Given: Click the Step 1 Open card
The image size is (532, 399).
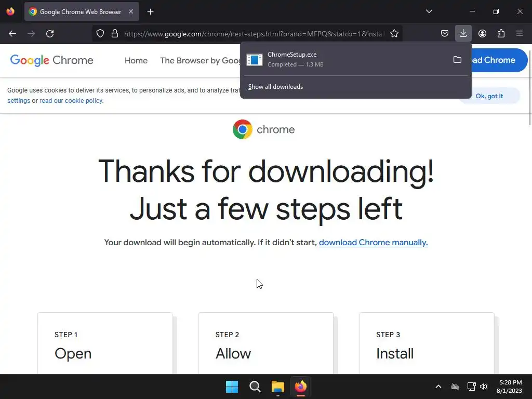Looking at the screenshot, I should click(x=105, y=343).
